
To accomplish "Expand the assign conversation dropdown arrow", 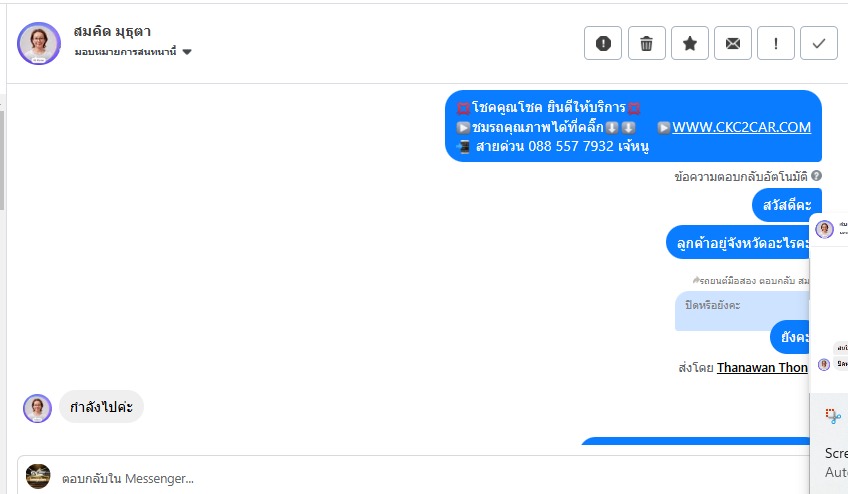I will click(187, 52).
